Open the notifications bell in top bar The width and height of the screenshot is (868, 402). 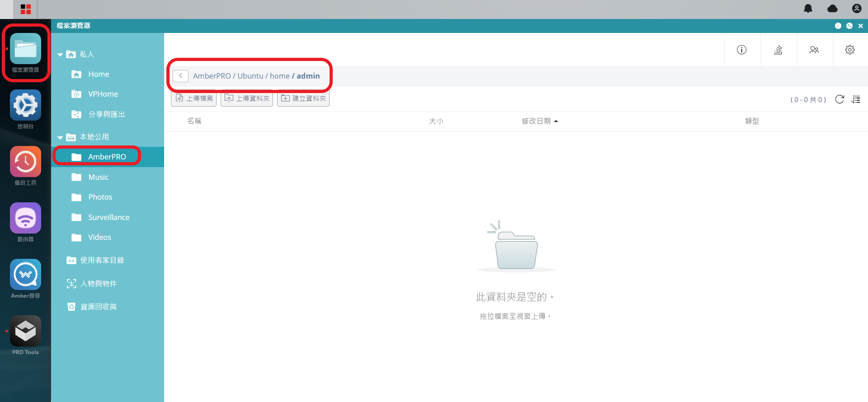pyautogui.click(x=808, y=9)
